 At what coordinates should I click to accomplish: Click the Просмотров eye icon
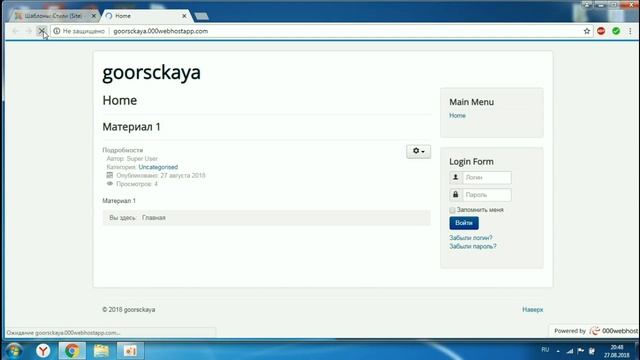pyautogui.click(x=109, y=184)
